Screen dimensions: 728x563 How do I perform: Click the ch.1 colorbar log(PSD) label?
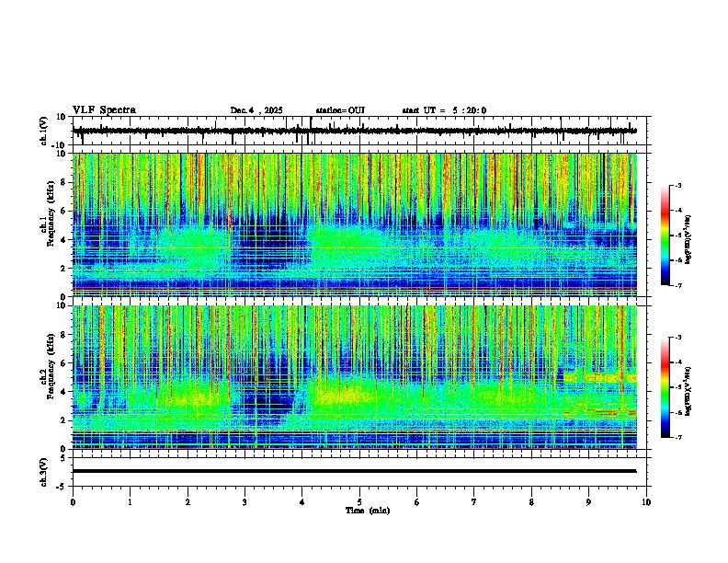click(x=688, y=239)
